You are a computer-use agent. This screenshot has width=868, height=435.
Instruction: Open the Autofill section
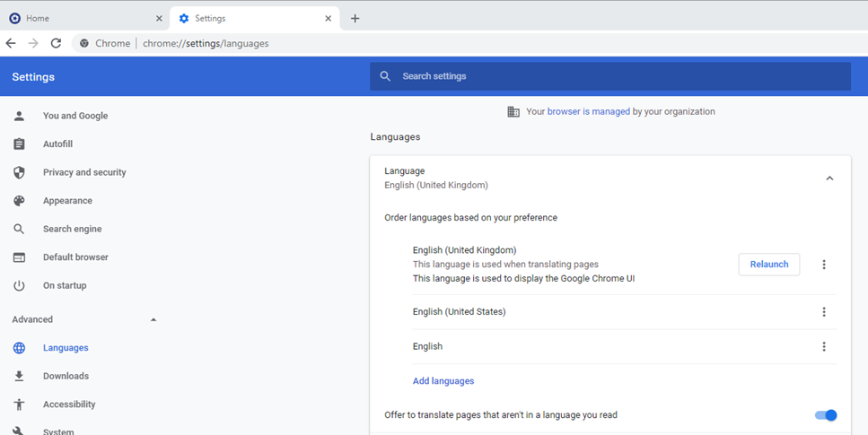pyautogui.click(x=57, y=144)
